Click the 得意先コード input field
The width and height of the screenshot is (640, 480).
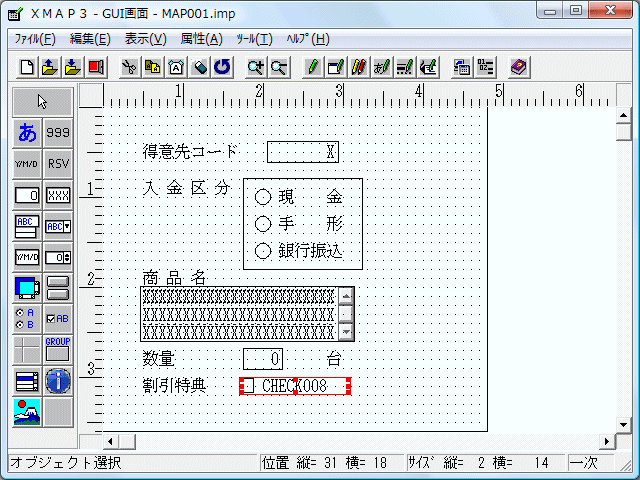point(303,152)
